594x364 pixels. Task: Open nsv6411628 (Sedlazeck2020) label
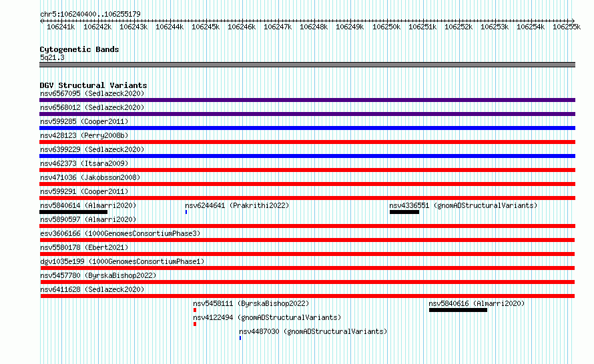click(92, 289)
